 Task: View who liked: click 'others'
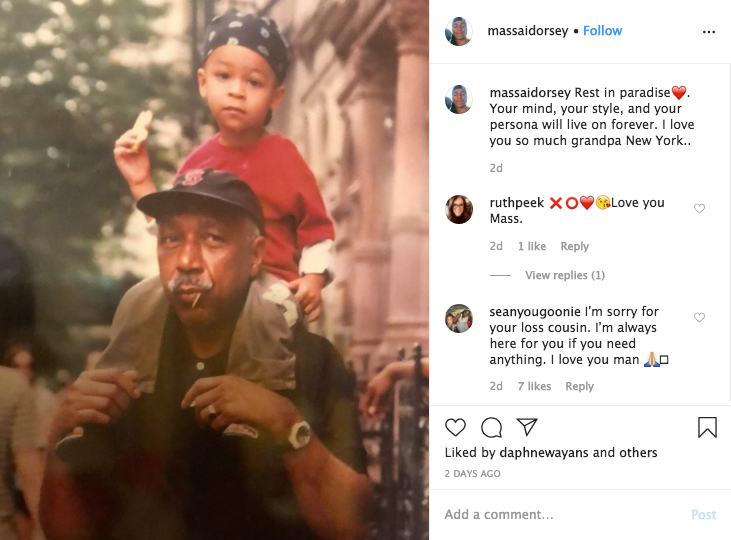pyautogui.click(x=637, y=453)
